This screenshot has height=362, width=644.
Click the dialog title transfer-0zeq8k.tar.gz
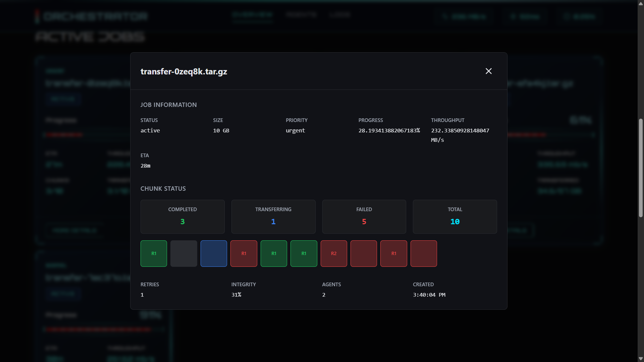click(x=184, y=71)
